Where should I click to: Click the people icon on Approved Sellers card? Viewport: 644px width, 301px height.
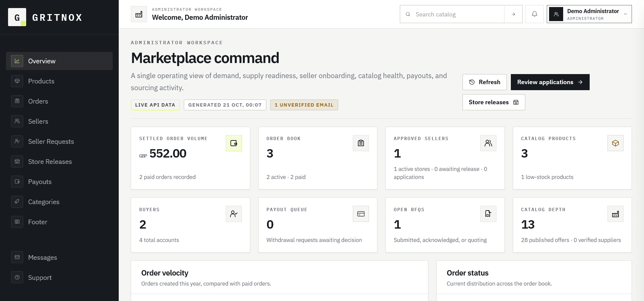click(488, 143)
